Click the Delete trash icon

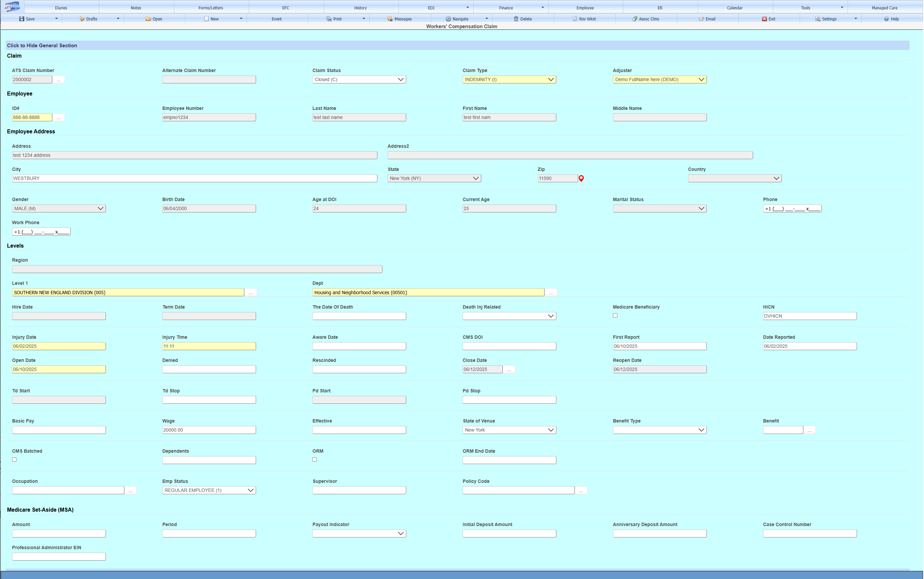coord(516,19)
